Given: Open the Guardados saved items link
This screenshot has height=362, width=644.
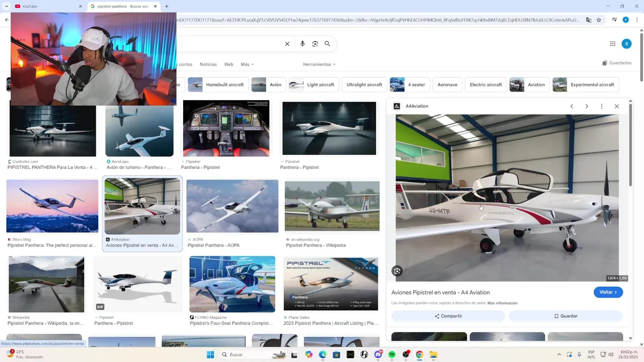Looking at the screenshot, I should [617, 63].
